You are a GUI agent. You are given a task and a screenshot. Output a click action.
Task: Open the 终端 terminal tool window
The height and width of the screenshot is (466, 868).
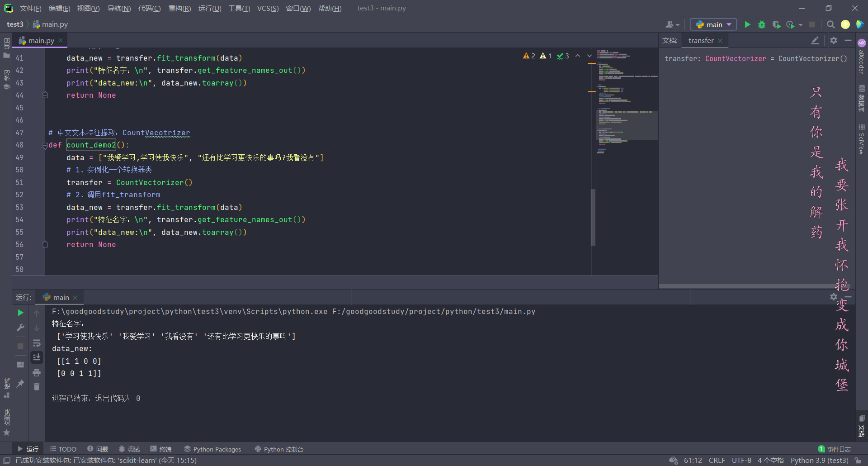(161, 449)
